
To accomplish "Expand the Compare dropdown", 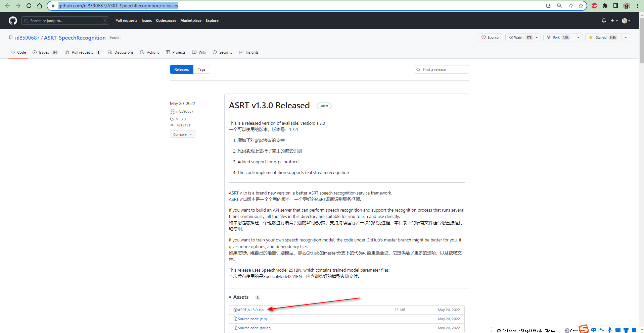I will tap(183, 134).
